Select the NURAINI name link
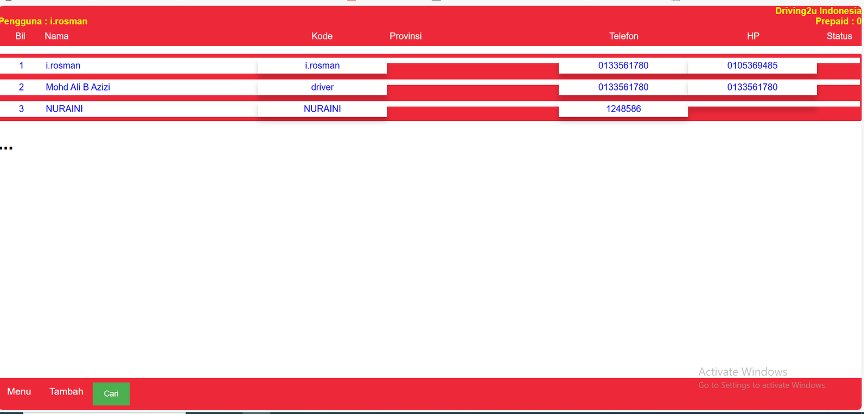 pyautogui.click(x=64, y=109)
